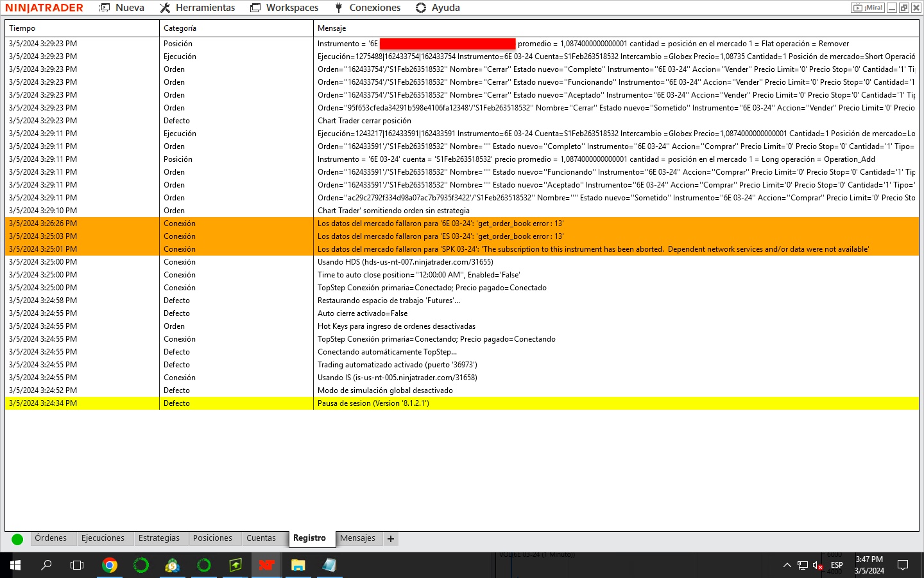Select 'Usando IS (is-us-nt-005.ninjatrader.com/31658)' row
The height and width of the screenshot is (578, 924).
click(x=462, y=378)
